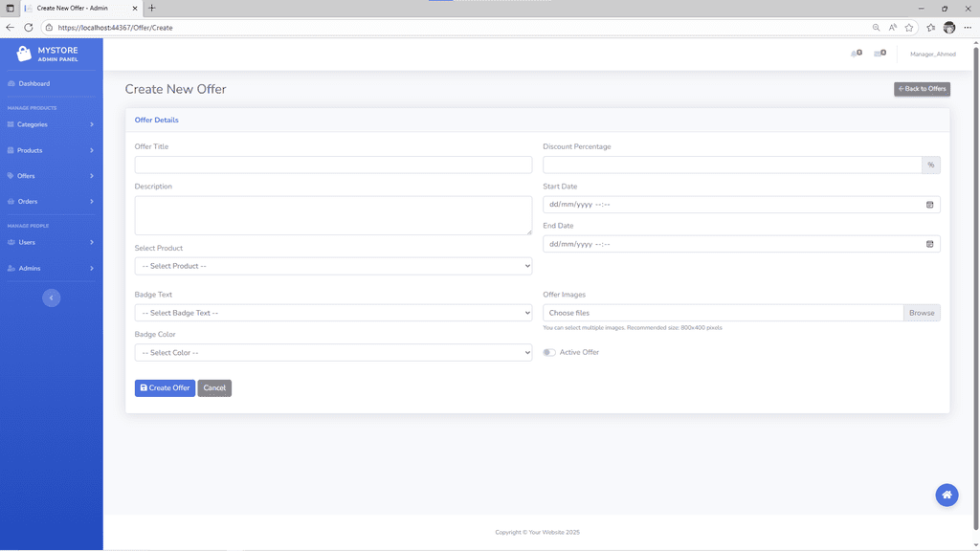Click the Description text area

pyautogui.click(x=333, y=215)
